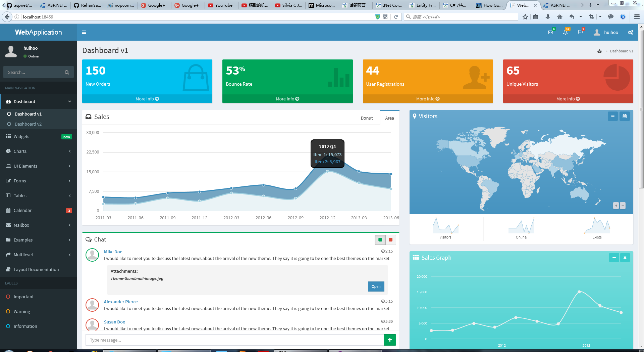The height and width of the screenshot is (352, 644).
Task: Open the notifications bell icon
Action: click(565, 32)
